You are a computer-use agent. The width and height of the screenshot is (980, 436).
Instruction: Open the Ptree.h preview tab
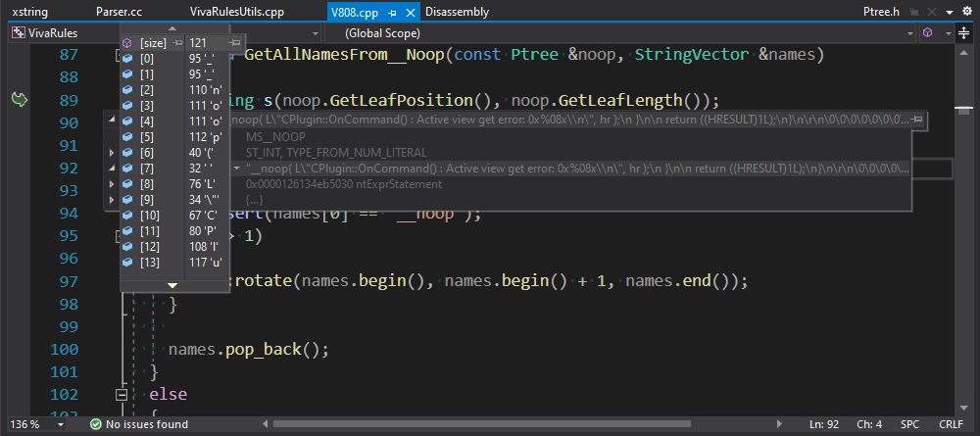[881, 12]
